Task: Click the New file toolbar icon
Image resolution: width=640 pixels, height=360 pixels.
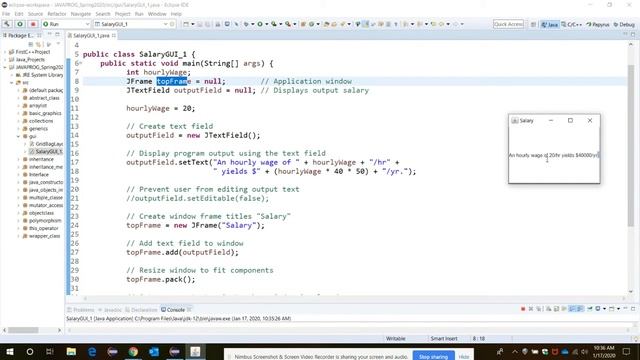Action: (186, 24)
